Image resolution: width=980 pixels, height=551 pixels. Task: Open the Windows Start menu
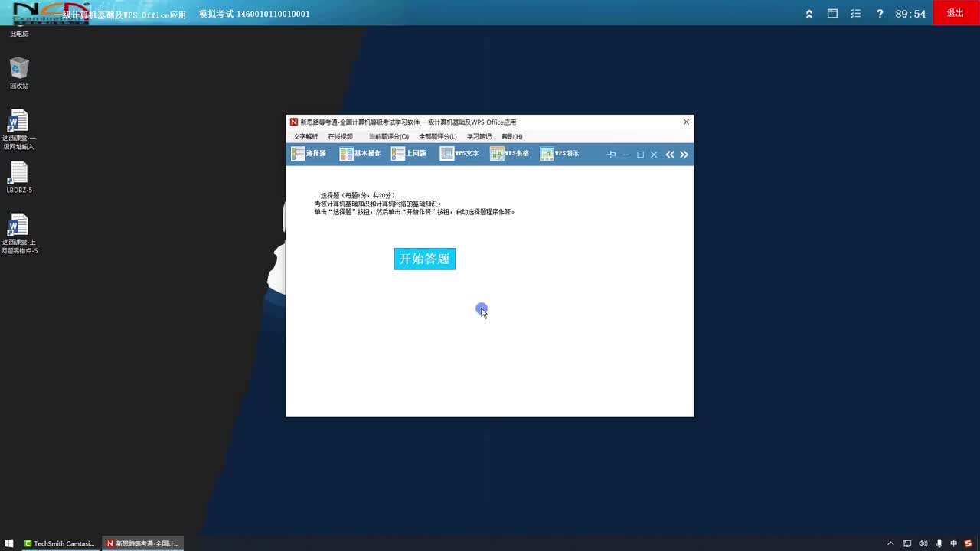[x=9, y=543]
